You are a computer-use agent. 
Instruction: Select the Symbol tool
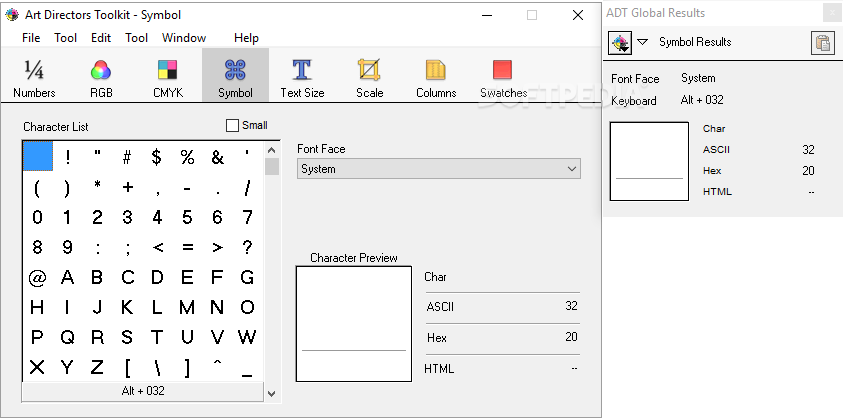(x=235, y=75)
